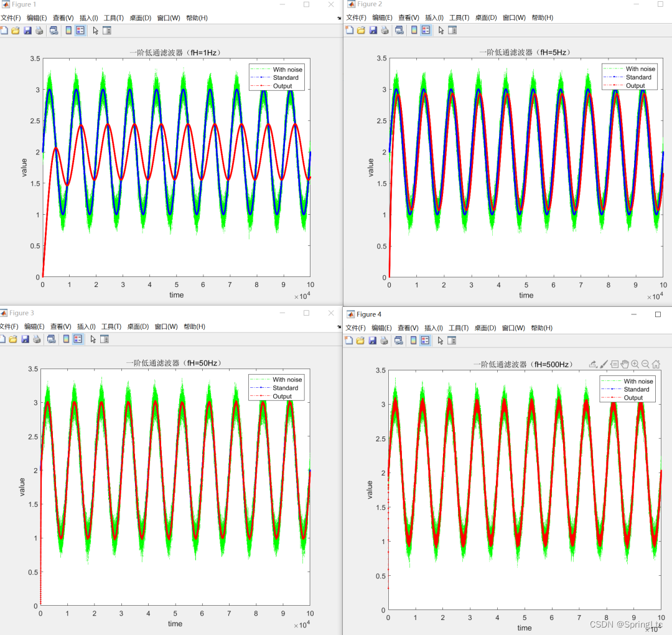
Task: Link Plot icon in Figure 1 toolbar
Action: [x=54, y=31]
